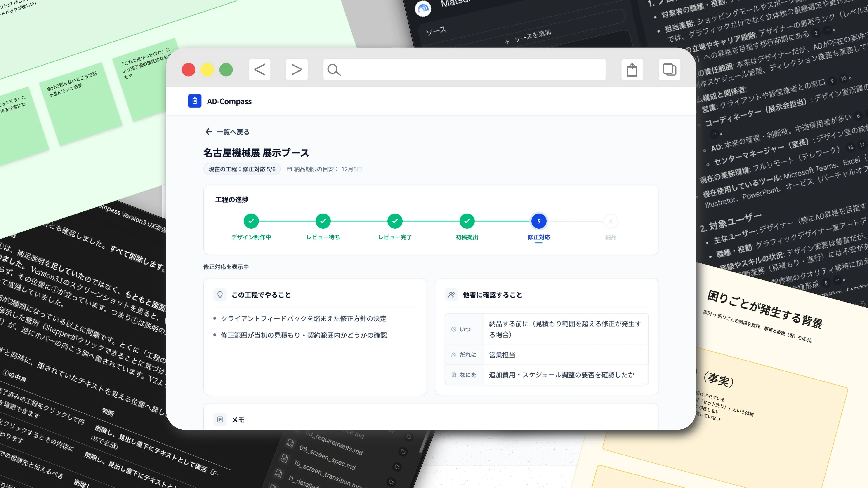
Task: Click the note icon beside the メモ heading
Action: click(x=220, y=420)
